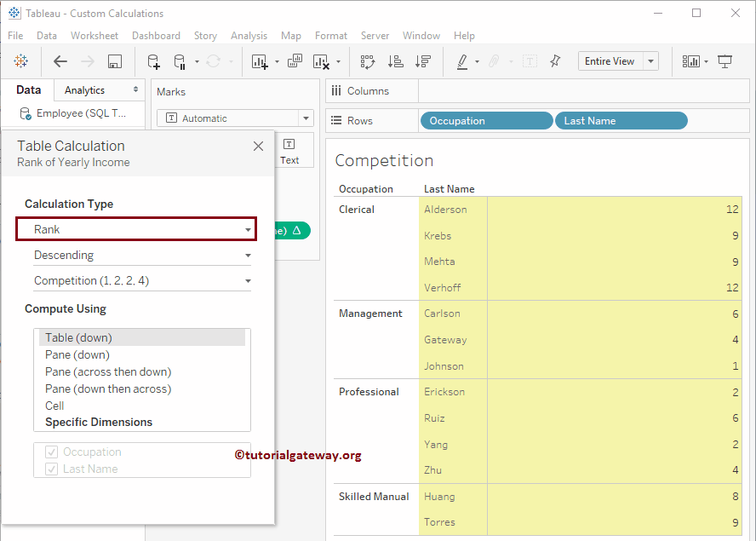Open the Entire View fit dropdown
This screenshot has width=756, height=541.
point(650,60)
